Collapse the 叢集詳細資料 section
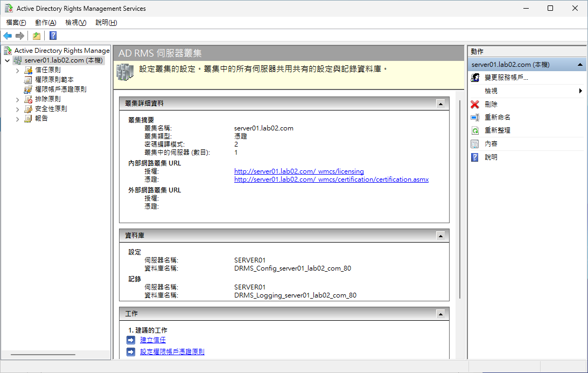Image resolution: width=588 pixels, height=373 pixels. click(x=440, y=103)
